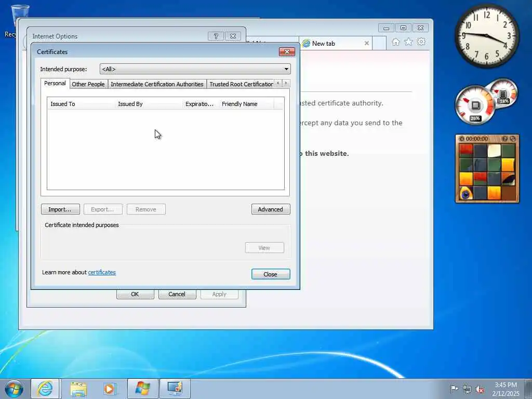
Task: Click the View button
Action: point(264,248)
